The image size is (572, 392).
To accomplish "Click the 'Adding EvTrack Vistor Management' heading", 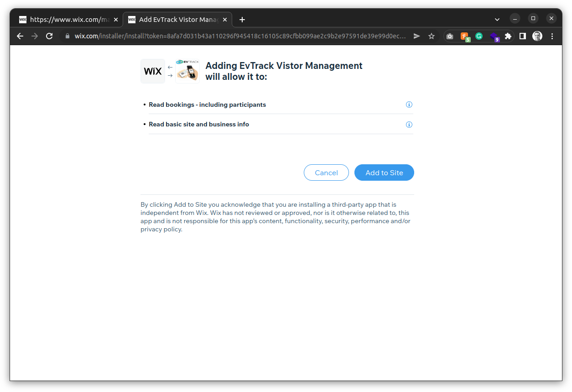I will click(284, 71).
